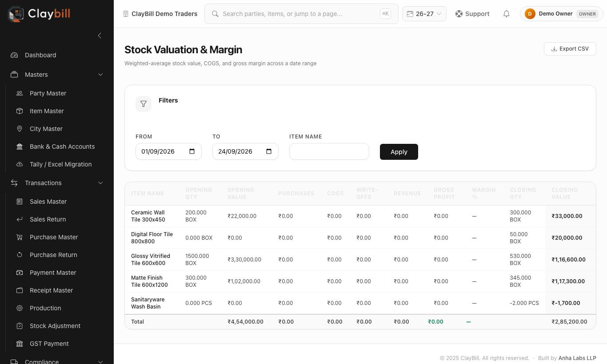The width and height of the screenshot is (607, 364).
Task: Click the Production gear icon
Action: (x=20, y=308)
